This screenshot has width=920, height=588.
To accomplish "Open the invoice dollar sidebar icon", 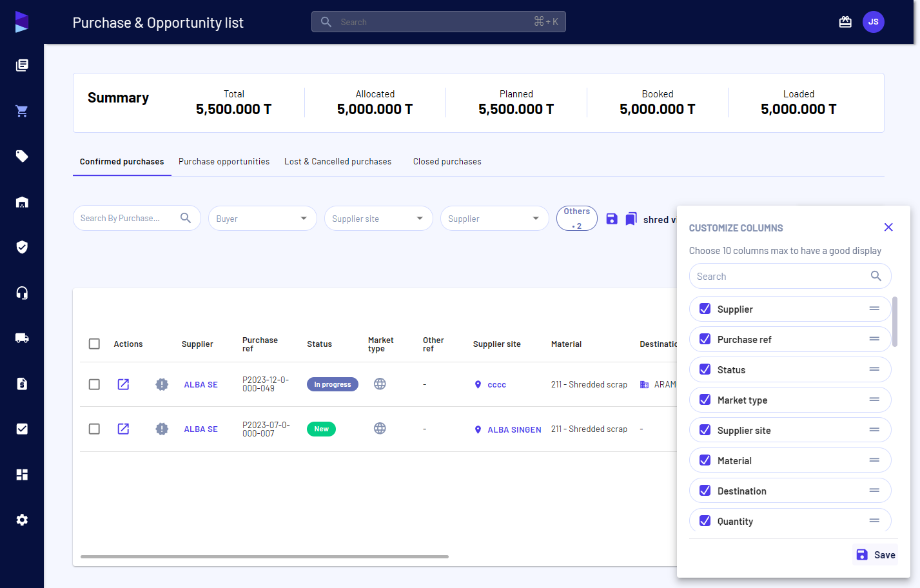I will (x=22, y=384).
